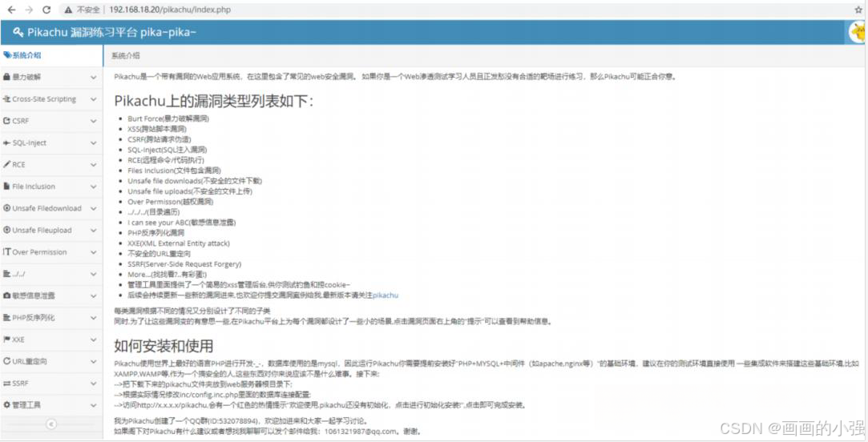The height and width of the screenshot is (442, 868).
Task: Open the SQL-Inject menu label
Action: pyautogui.click(x=30, y=143)
